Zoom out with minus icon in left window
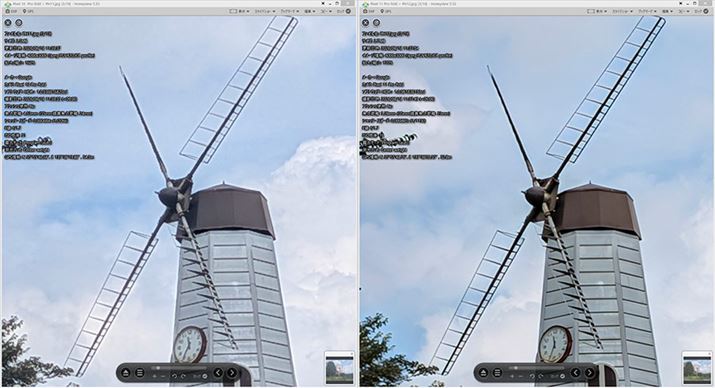Screen dimensions: 715x388 coord(163,377)
